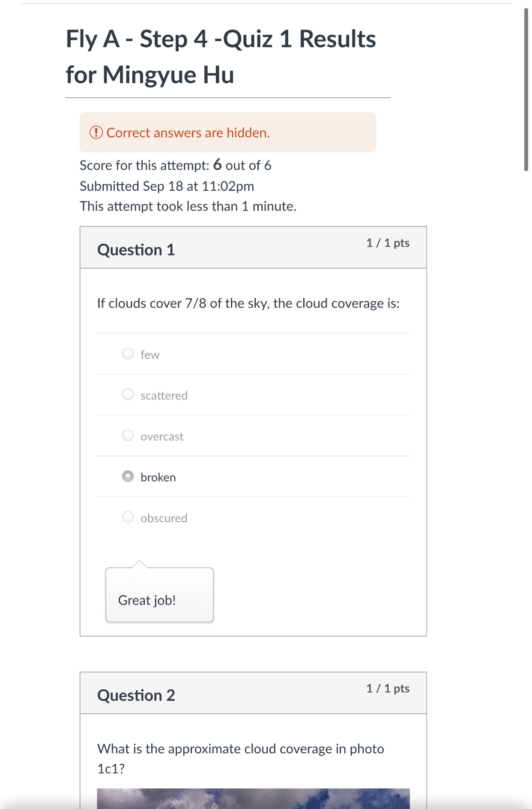Click the 'attempt took less than 1 minute' text
Image resolution: width=532 pixels, height=809 pixels.
pyautogui.click(x=188, y=206)
